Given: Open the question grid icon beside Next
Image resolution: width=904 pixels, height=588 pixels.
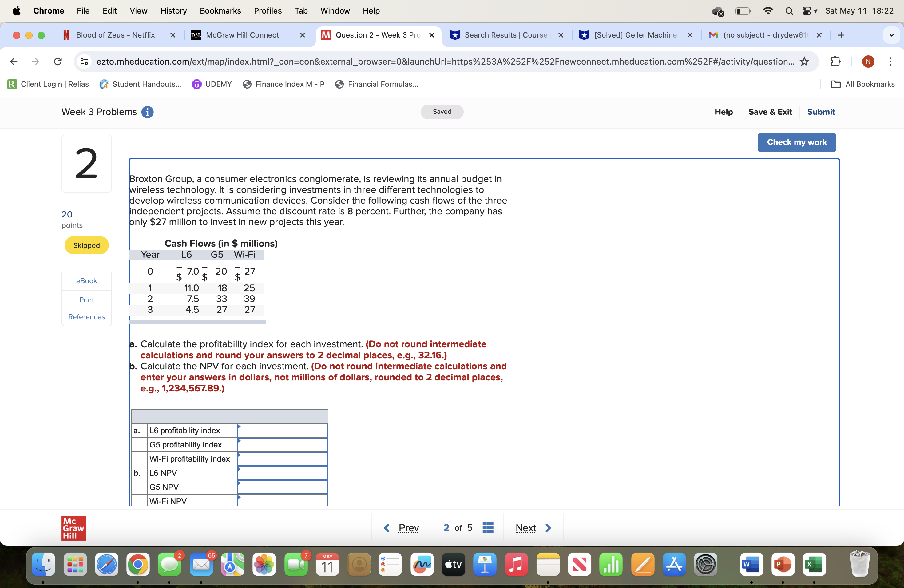Looking at the screenshot, I should (488, 527).
